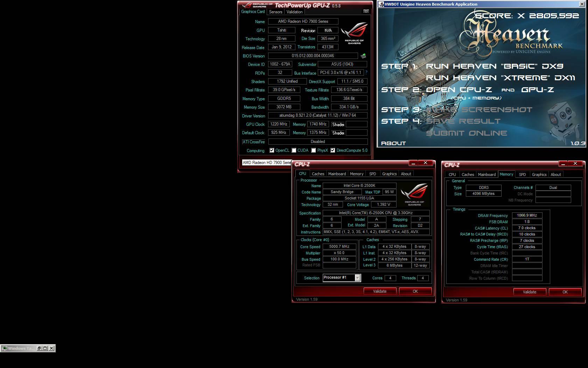The height and width of the screenshot is (368, 588).
Task: Open Memory tab in CPU-Z CPU window
Action: [357, 174]
